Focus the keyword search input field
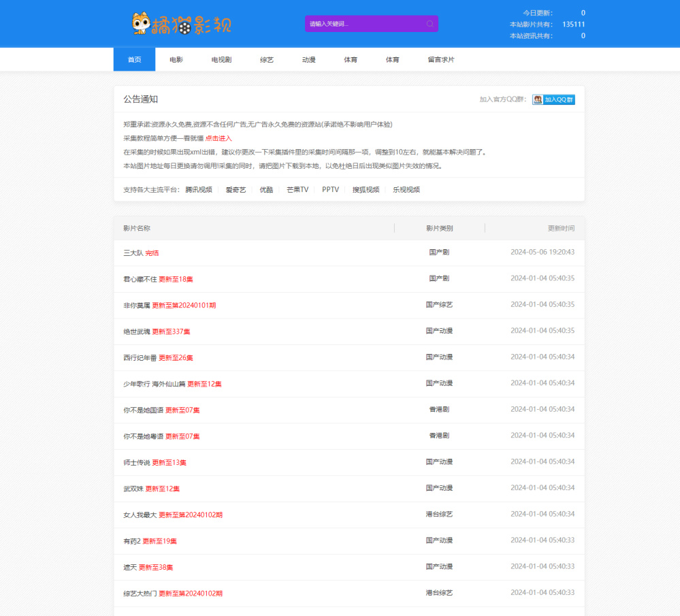The width and height of the screenshot is (680, 616). coord(364,24)
